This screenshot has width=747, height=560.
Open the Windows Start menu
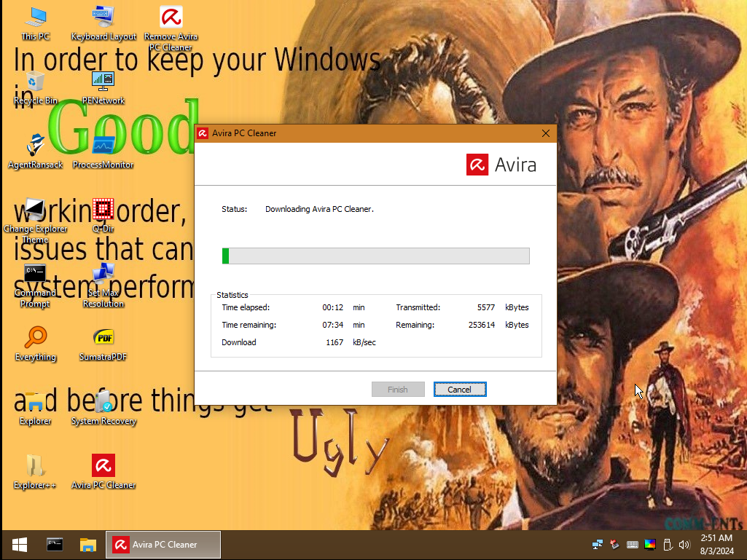pyautogui.click(x=20, y=544)
